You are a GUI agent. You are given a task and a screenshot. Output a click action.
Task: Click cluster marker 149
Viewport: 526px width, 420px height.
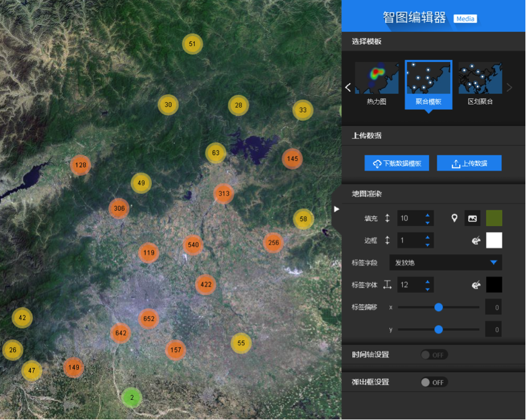[74, 367]
